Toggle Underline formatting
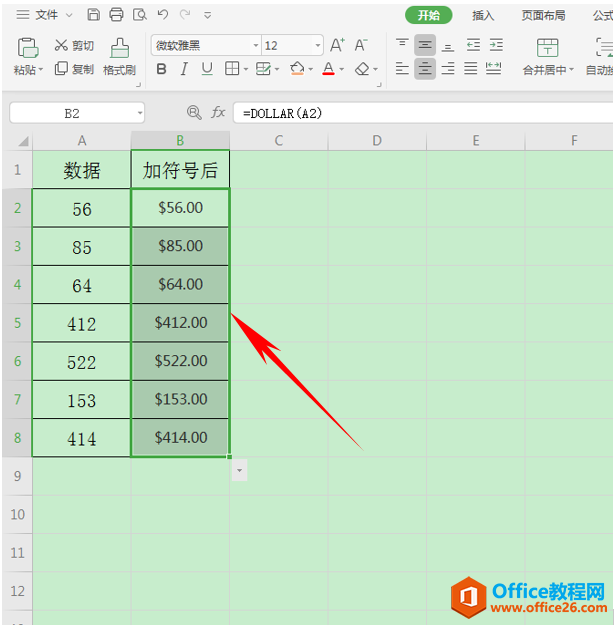Screen dimensions: 614x625 point(207,69)
